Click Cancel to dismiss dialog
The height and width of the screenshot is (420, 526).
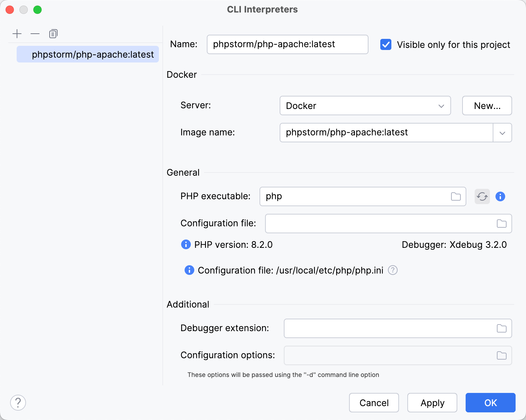374,403
